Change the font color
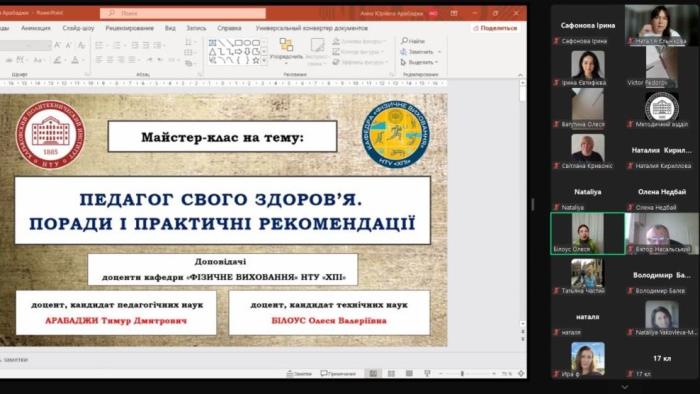The height and width of the screenshot is (394, 700). [75, 60]
